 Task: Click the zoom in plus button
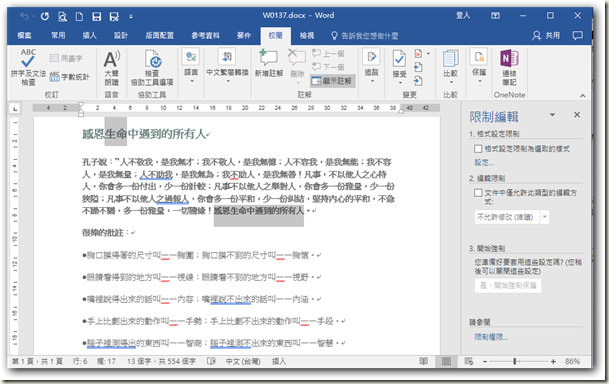pyautogui.click(x=553, y=361)
